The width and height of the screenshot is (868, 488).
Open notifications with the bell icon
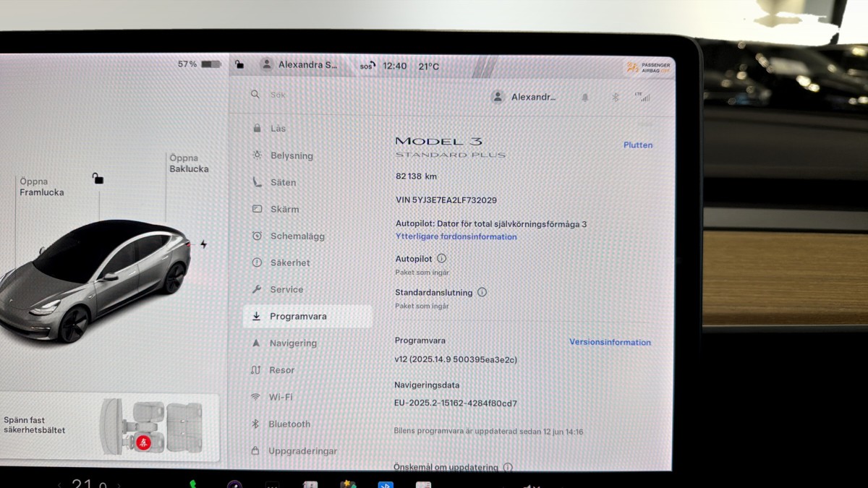point(585,97)
